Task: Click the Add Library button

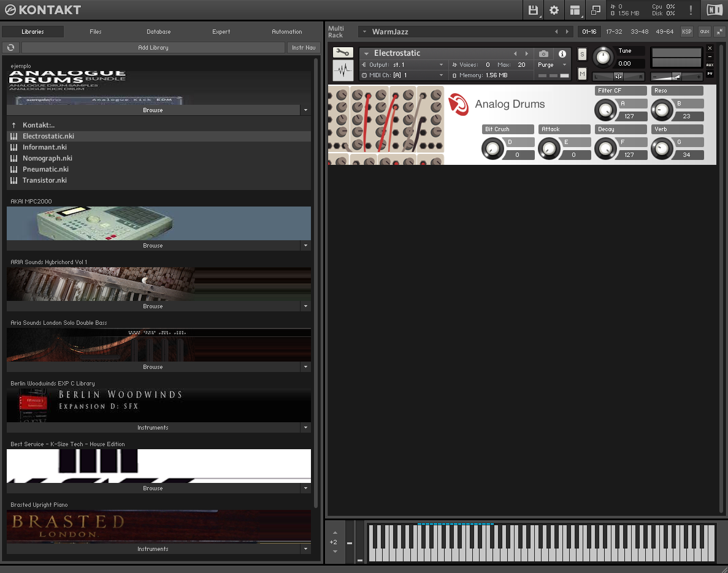Action: tap(153, 47)
